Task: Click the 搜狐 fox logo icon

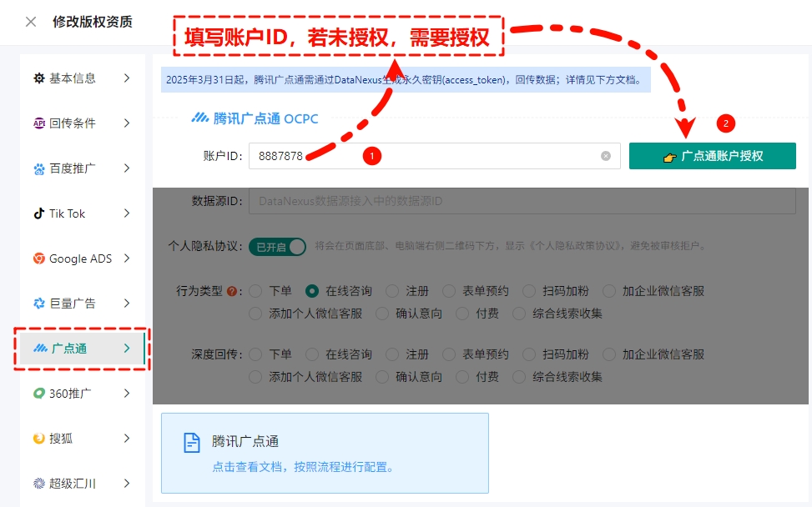Action: coord(39,439)
